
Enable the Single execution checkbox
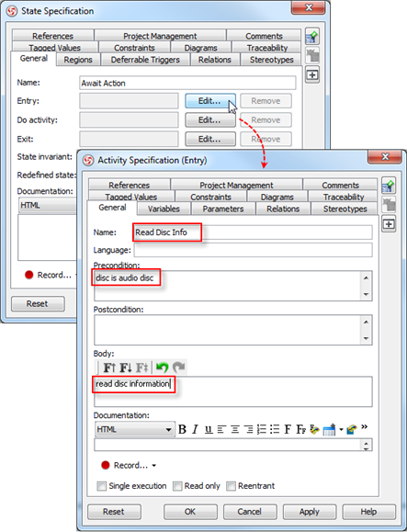click(101, 486)
